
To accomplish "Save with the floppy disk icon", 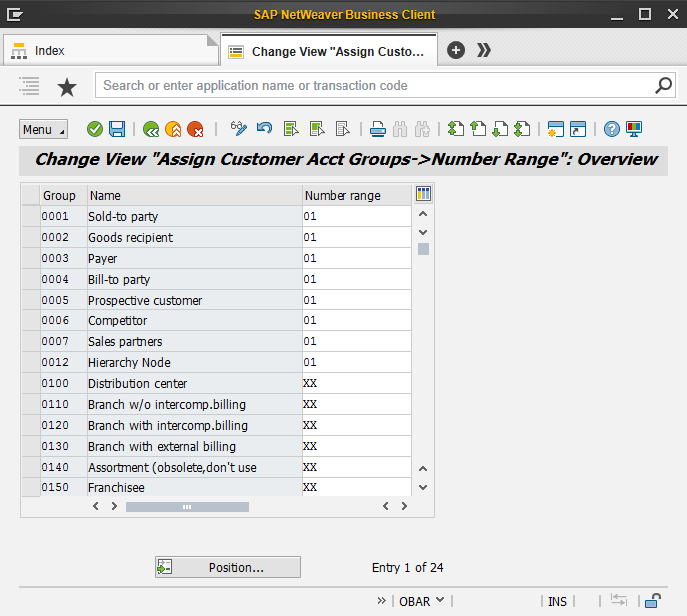I will coord(117,129).
